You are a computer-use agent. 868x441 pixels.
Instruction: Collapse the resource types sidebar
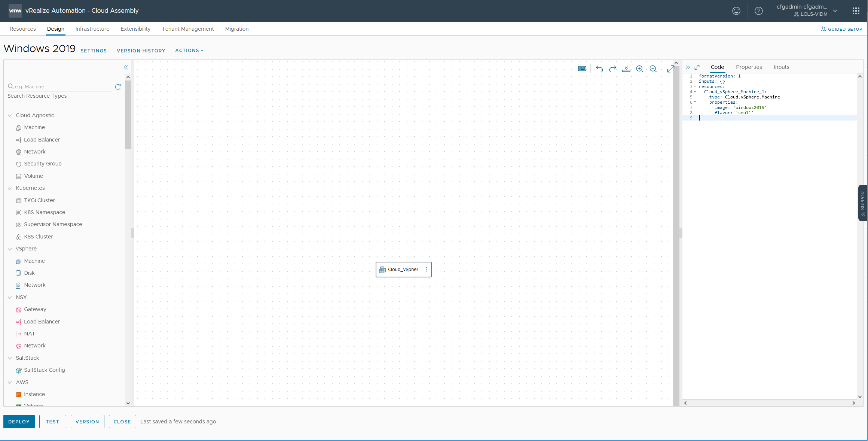coord(126,67)
